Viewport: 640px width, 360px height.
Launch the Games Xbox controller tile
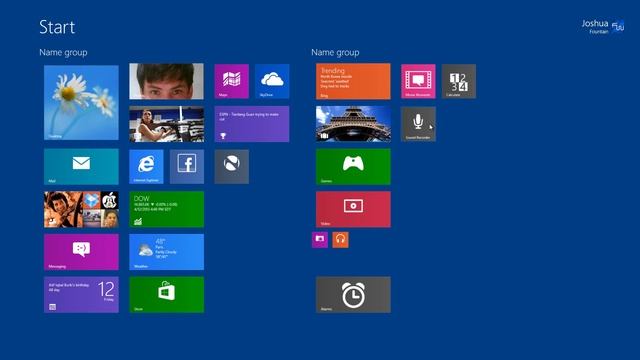[353, 167]
